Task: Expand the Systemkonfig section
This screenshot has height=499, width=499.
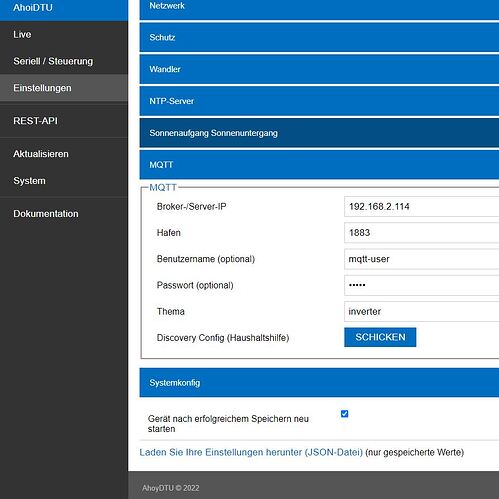Action: point(319,383)
